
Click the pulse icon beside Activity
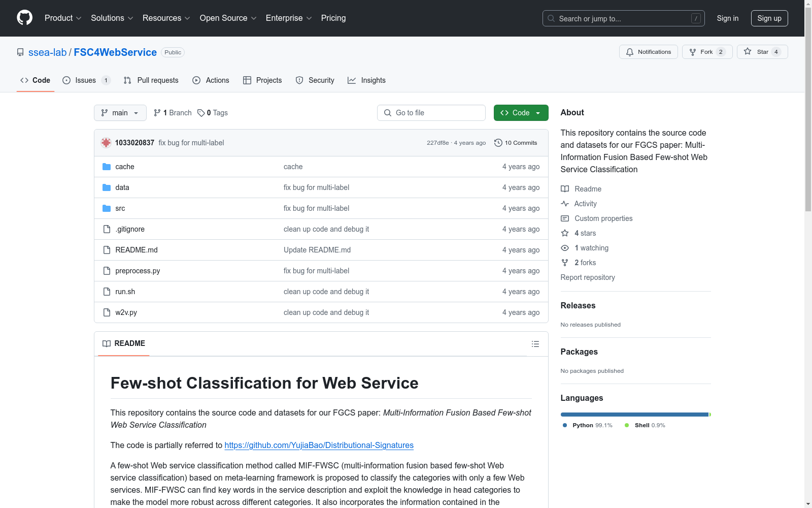(x=565, y=204)
